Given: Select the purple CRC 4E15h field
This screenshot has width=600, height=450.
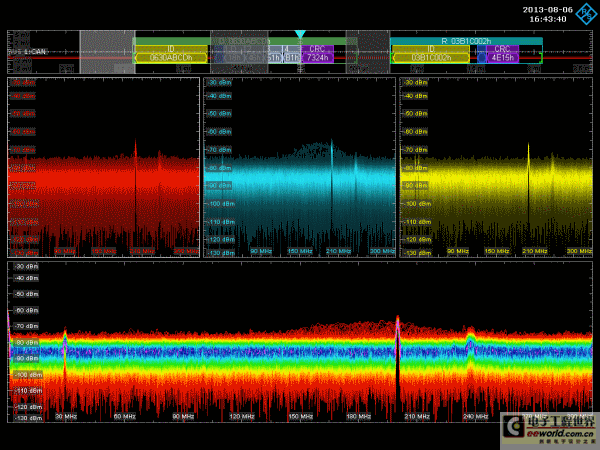Looking at the screenshot, I should pyautogui.click(x=502, y=54).
